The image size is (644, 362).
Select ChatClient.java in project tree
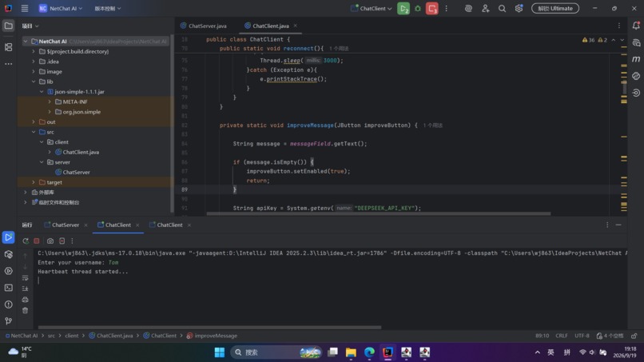(81, 152)
